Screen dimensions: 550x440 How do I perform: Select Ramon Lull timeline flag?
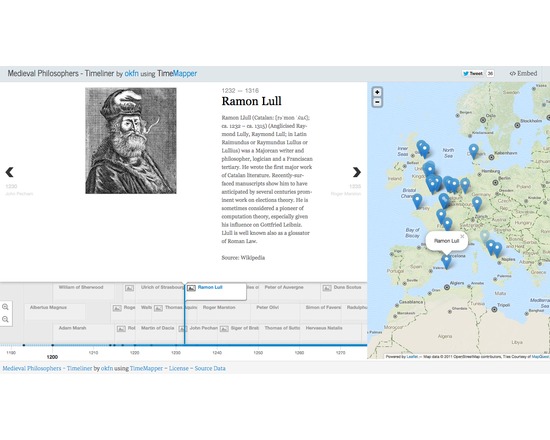[216, 291]
